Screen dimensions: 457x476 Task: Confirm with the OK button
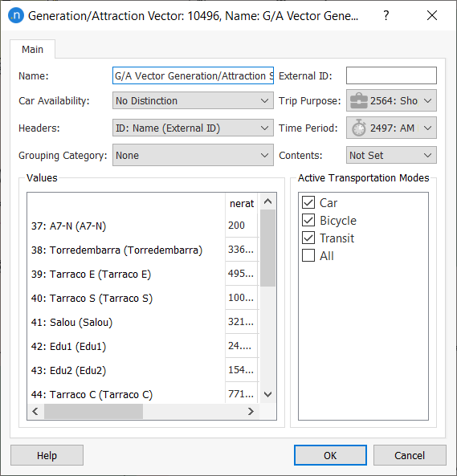click(330, 455)
